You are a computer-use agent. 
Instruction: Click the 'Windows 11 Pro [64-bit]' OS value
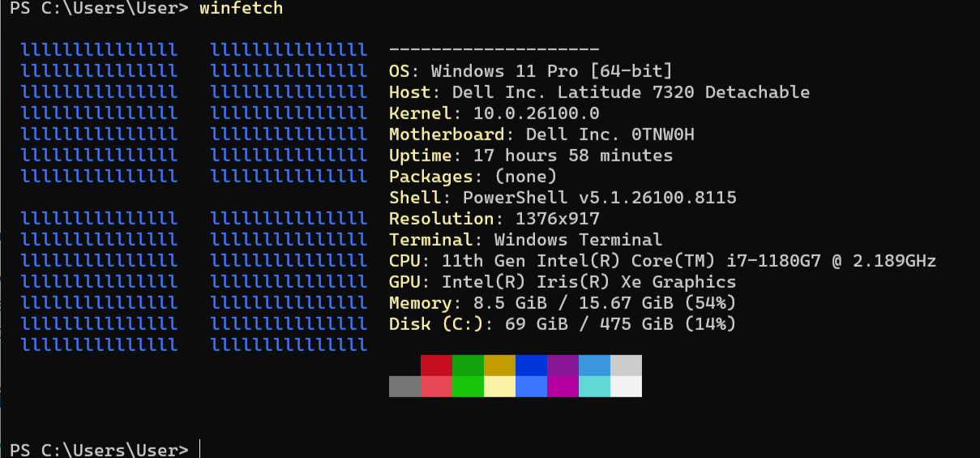coord(551,71)
